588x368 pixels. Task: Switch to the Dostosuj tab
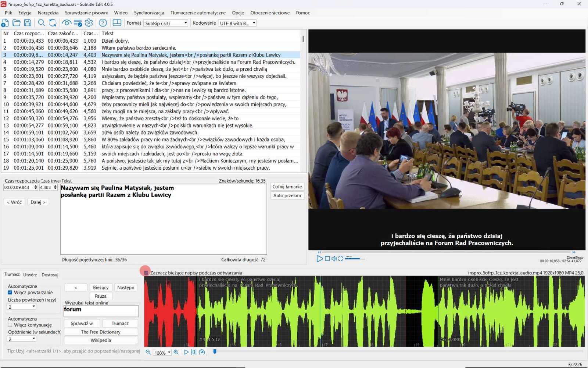[50, 275]
